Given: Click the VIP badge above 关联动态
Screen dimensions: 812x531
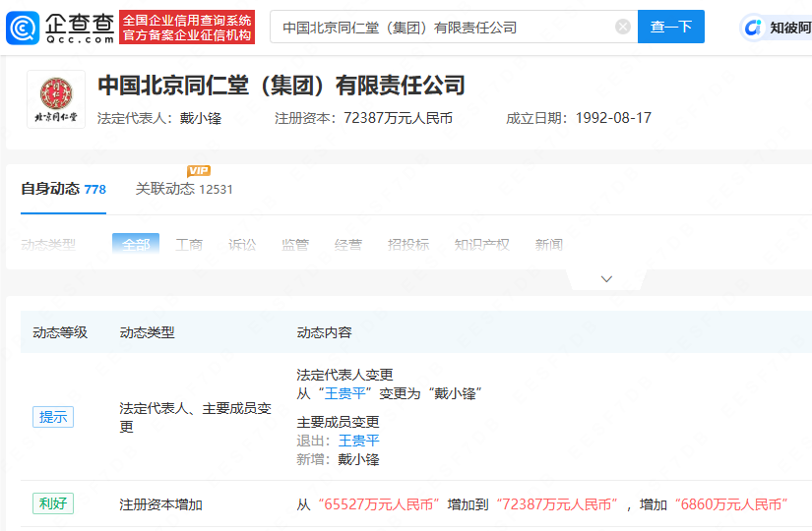Looking at the screenshot, I should (199, 171).
